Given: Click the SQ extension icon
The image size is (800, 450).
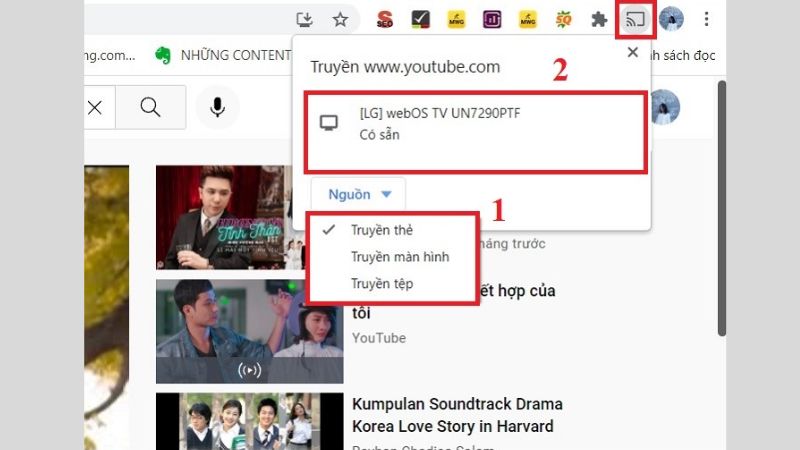Looking at the screenshot, I should tap(563, 19).
